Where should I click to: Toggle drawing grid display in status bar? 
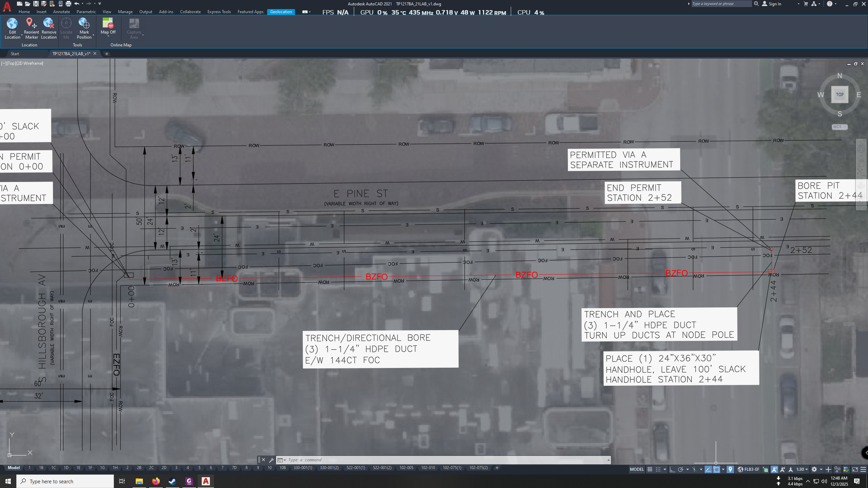pos(650,469)
